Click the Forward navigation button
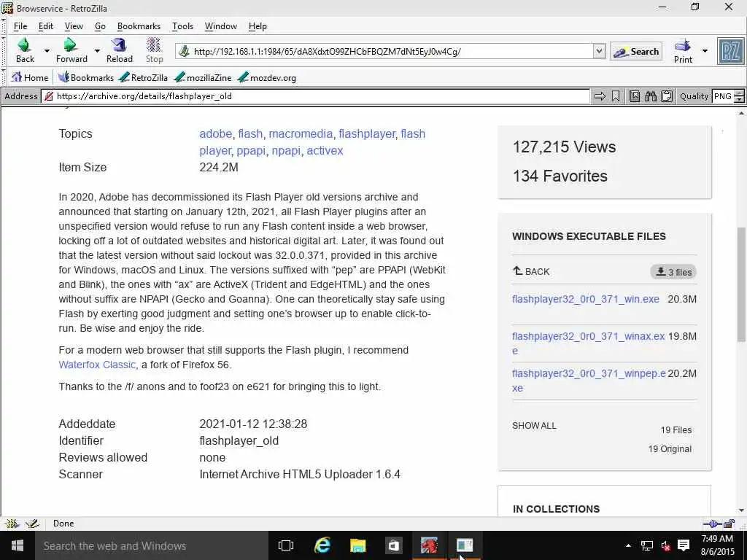 click(x=71, y=50)
